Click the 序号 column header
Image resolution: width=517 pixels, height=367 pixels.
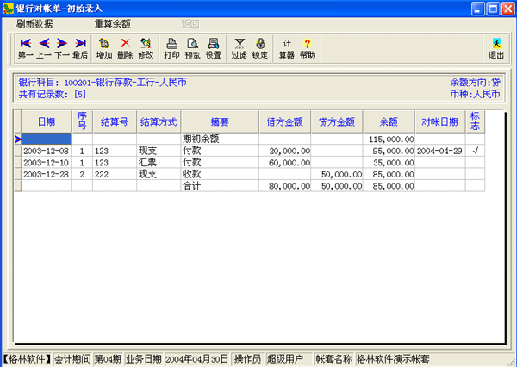coord(82,122)
